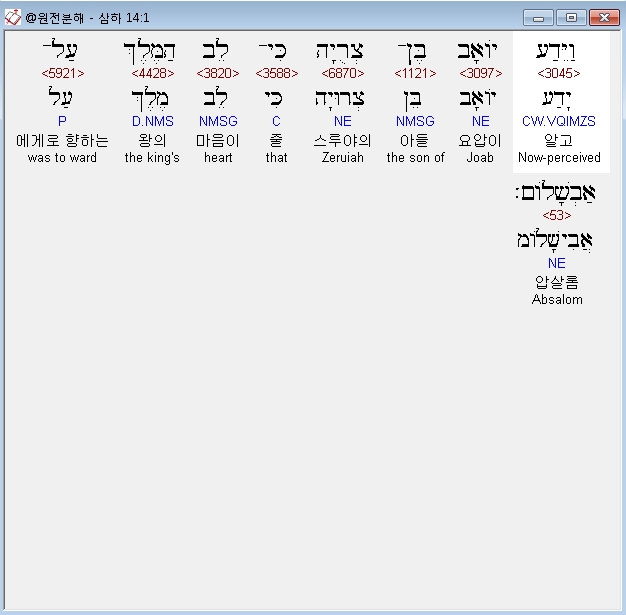
Task: Click Korean gloss 알고
Action: point(559,141)
